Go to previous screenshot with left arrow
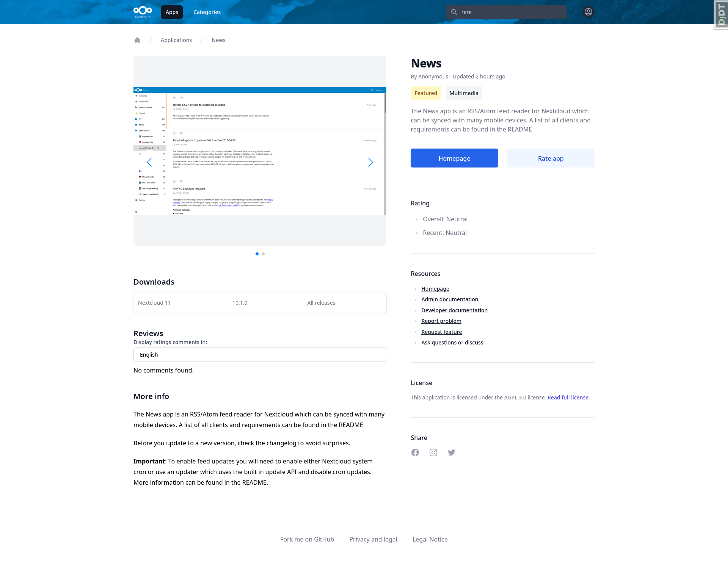This screenshot has height=562, width=728. point(149,162)
